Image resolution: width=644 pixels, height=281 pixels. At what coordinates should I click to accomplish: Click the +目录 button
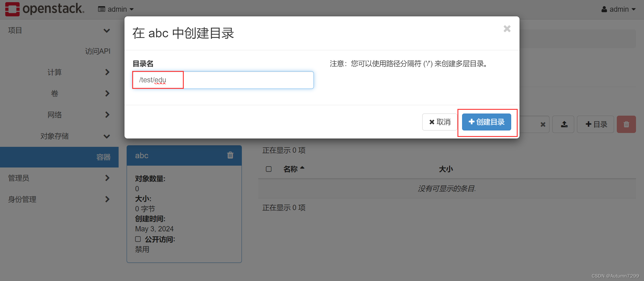pyautogui.click(x=595, y=124)
